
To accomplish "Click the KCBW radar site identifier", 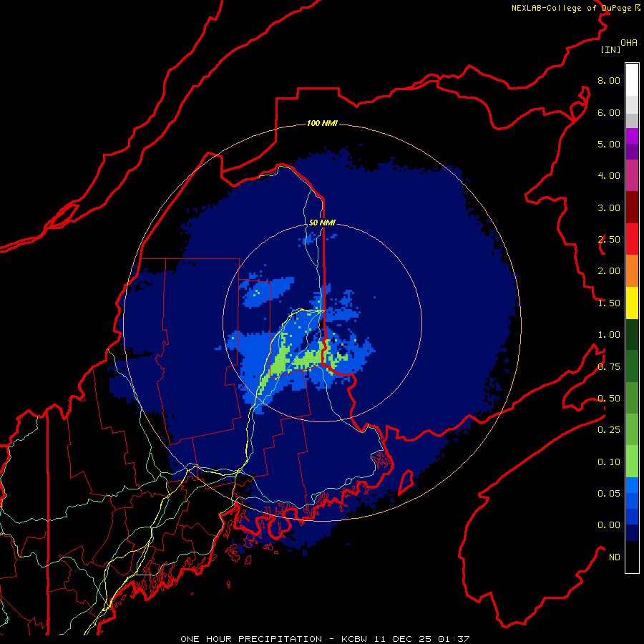I will tap(355, 639).
